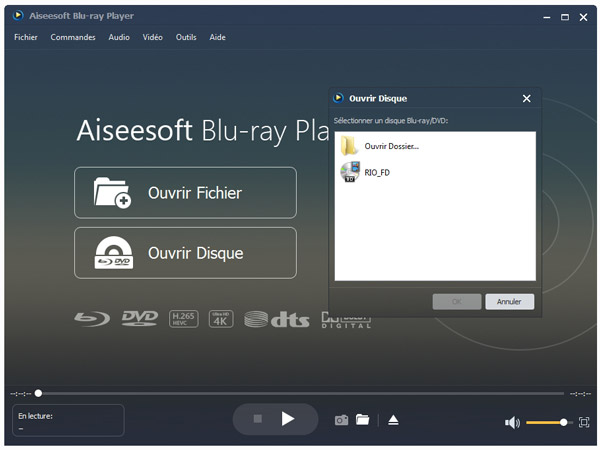This screenshot has width=600, height=450.
Task: Click the Ouvrir Disque main button
Action: [x=185, y=253]
